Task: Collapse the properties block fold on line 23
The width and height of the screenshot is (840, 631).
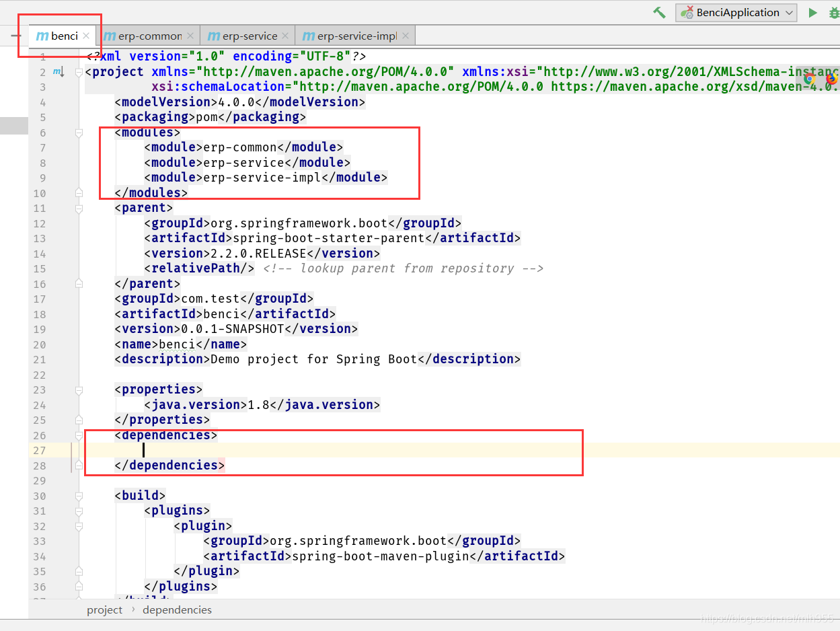Action: [x=79, y=390]
